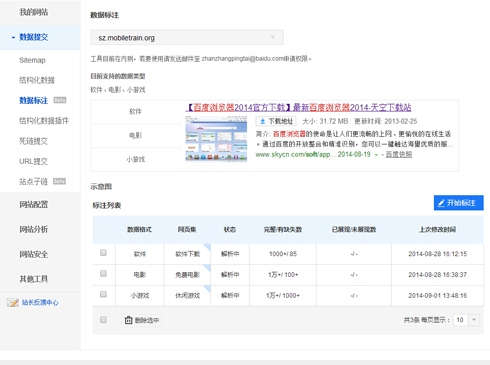Image resolution: width=490 pixels, height=365 pixels.
Task: Check the 软件 row checkbox
Action: pyautogui.click(x=103, y=253)
